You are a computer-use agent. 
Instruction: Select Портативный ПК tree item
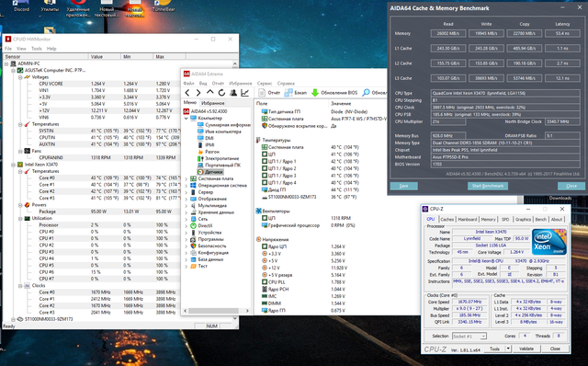click(219, 166)
